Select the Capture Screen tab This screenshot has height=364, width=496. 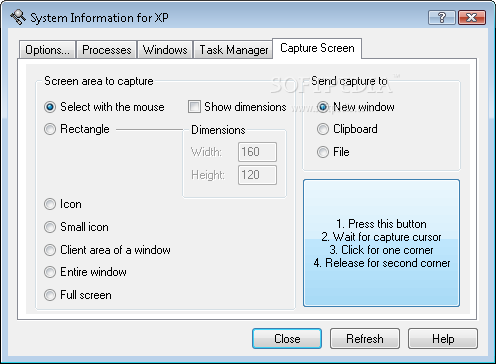(x=317, y=48)
